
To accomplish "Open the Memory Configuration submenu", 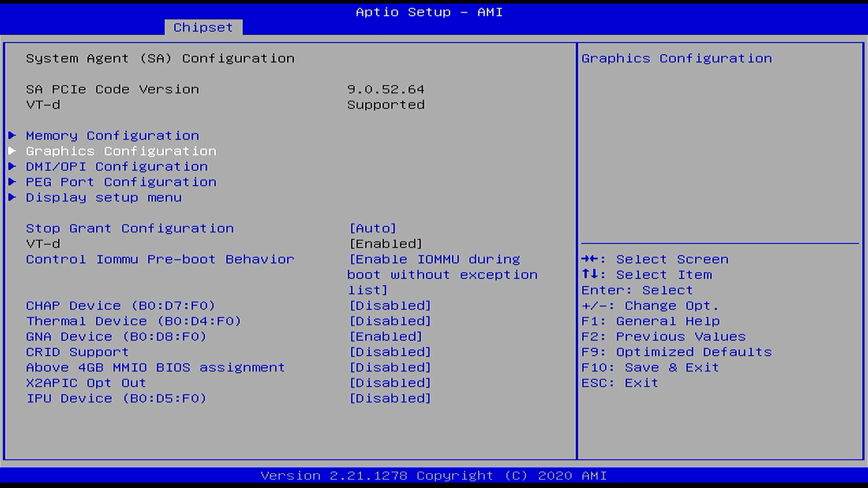I will pyautogui.click(x=112, y=136).
